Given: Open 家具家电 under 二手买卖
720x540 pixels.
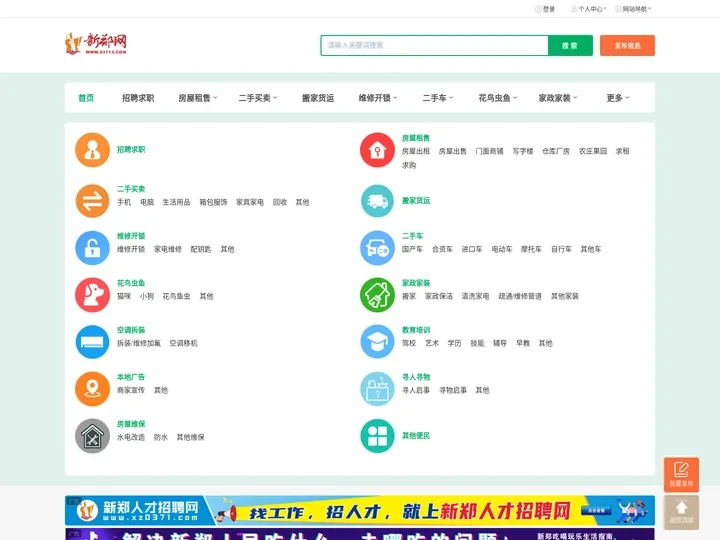Looking at the screenshot, I should pos(250,202).
